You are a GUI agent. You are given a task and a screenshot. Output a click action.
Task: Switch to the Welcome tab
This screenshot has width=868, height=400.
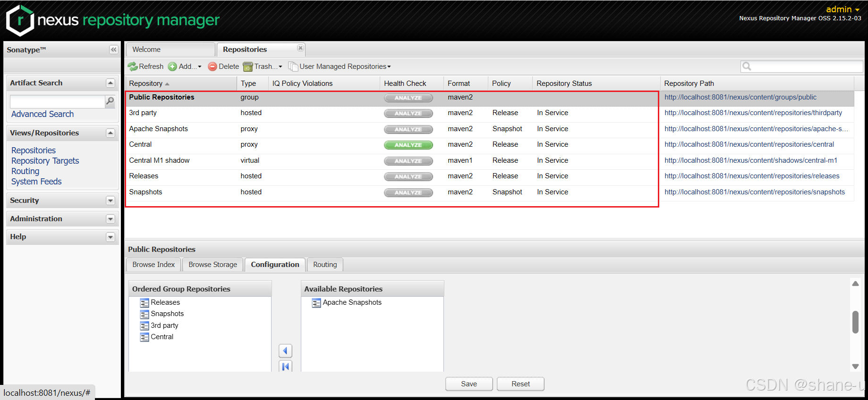click(x=170, y=50)
